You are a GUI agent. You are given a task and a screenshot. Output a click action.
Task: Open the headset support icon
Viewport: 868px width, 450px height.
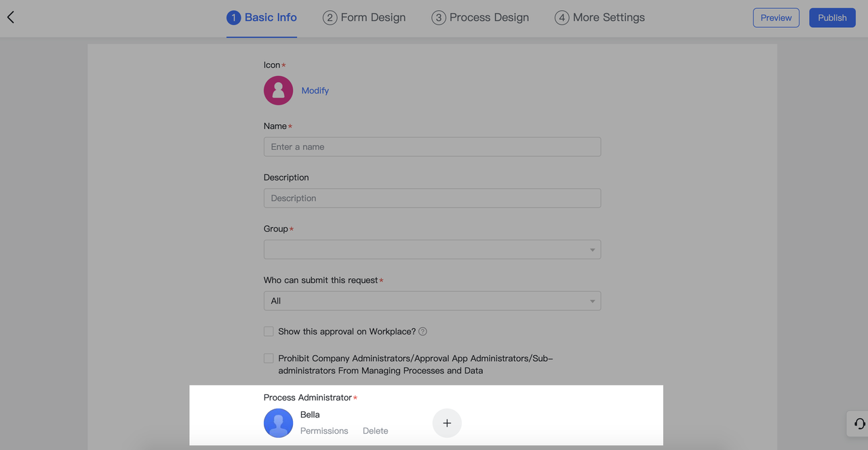pyautogui.click(x=859, y=424)
